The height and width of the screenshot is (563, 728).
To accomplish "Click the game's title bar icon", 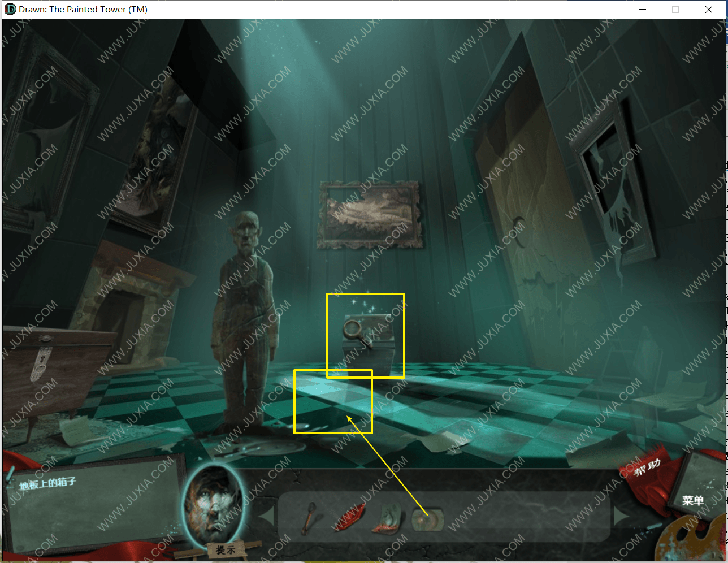I will pos(10,9).
